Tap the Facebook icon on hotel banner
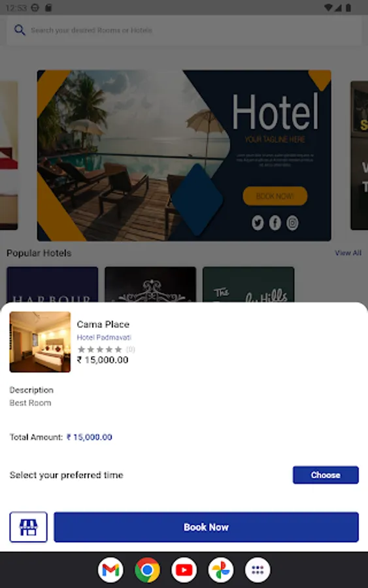This screenshot has height=588, width=368. point(275,223)
